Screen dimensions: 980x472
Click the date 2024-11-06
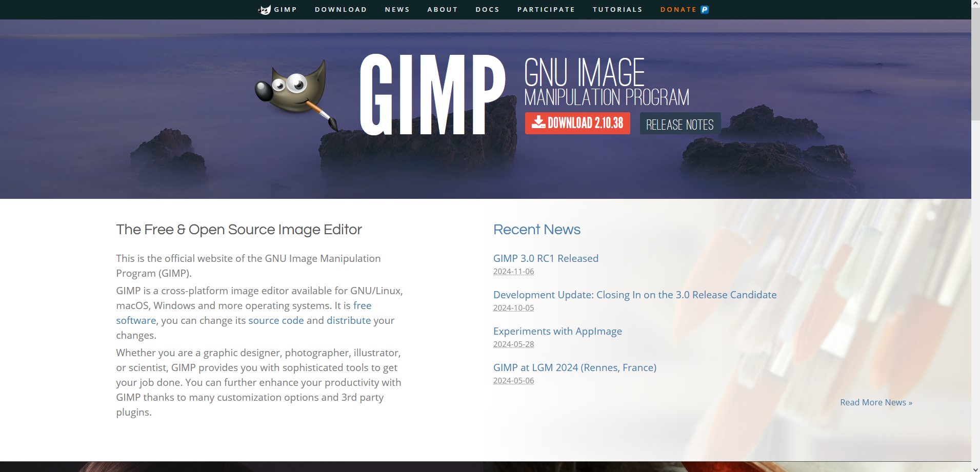click(x=514, y=272)
